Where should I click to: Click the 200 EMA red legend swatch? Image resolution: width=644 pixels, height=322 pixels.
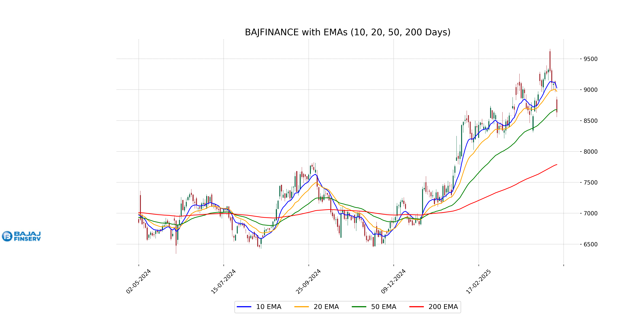point(416,307)
